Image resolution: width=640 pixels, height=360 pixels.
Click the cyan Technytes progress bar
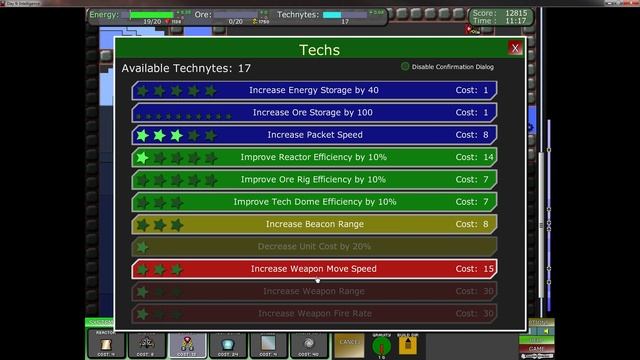click(345, 15)
